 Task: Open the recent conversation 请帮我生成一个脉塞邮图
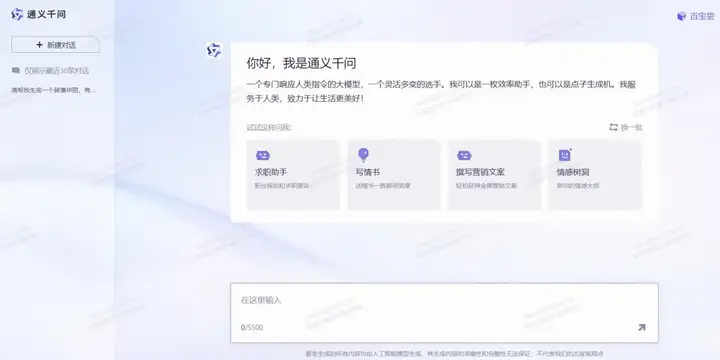tap(53, 90)
